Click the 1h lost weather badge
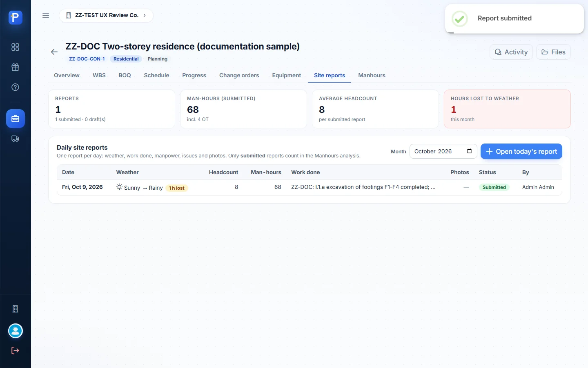588x368 pixels. (177, 188)
